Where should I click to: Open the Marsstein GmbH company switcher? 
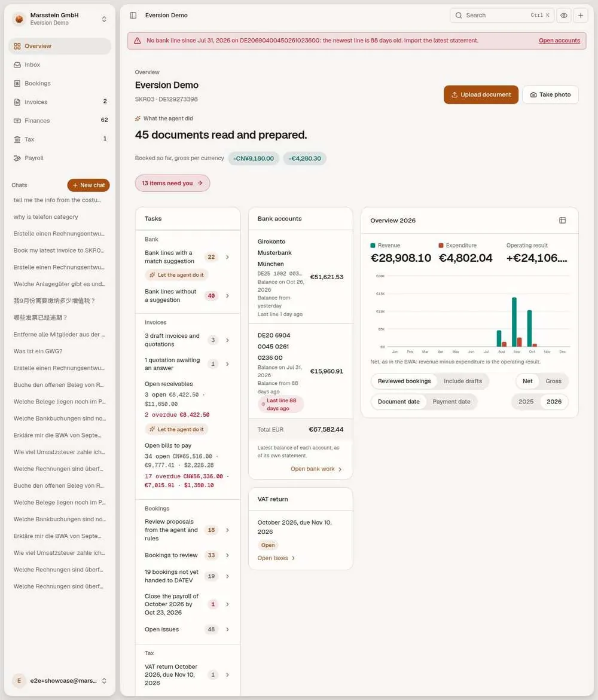tap(60, 19)
